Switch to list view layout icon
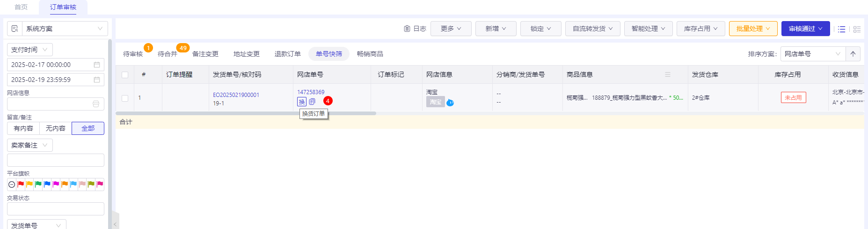Screen dimensions: 868x229 pyautogui.click(x=842, y=29)
